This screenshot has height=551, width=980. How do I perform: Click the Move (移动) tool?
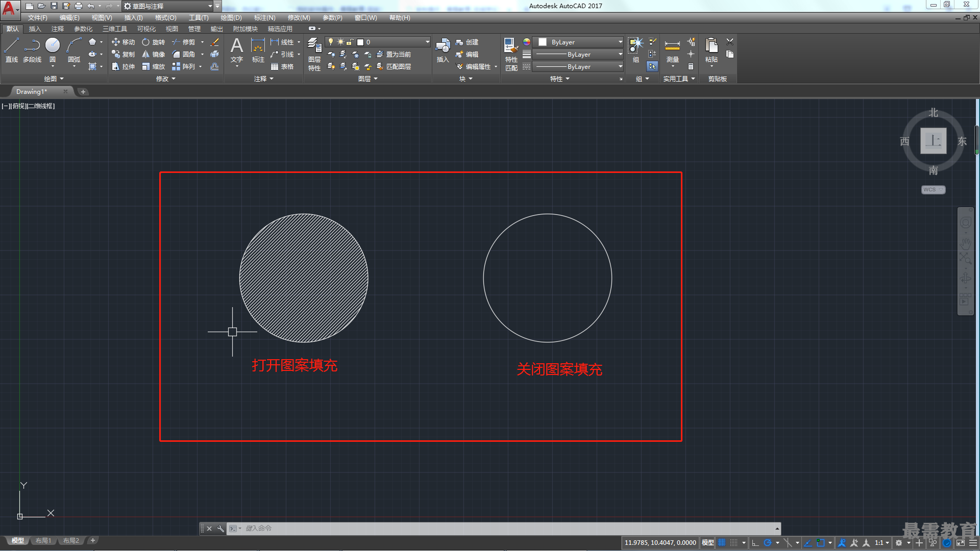coord(123,42)
